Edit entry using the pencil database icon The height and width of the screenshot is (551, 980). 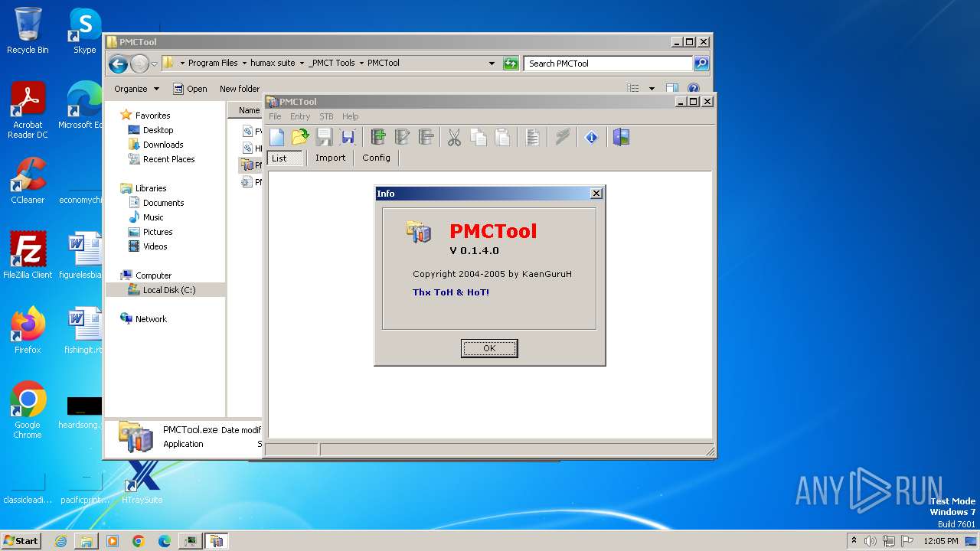402,138
